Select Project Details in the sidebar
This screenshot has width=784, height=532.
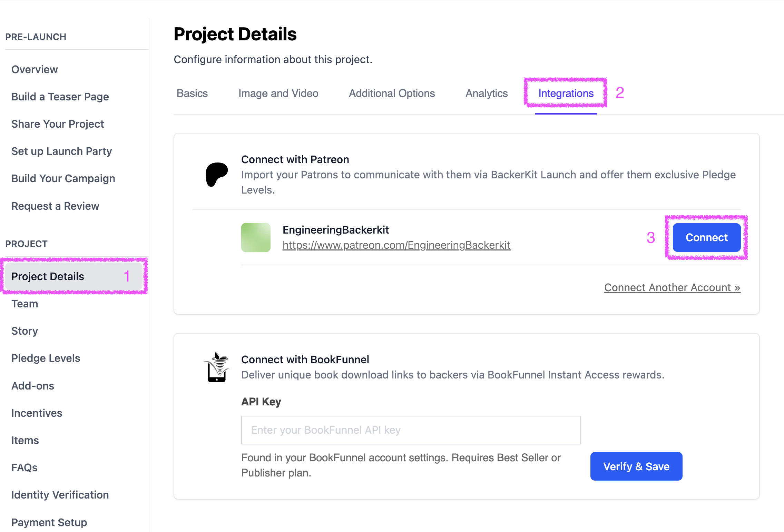click(x=48, y=276)
